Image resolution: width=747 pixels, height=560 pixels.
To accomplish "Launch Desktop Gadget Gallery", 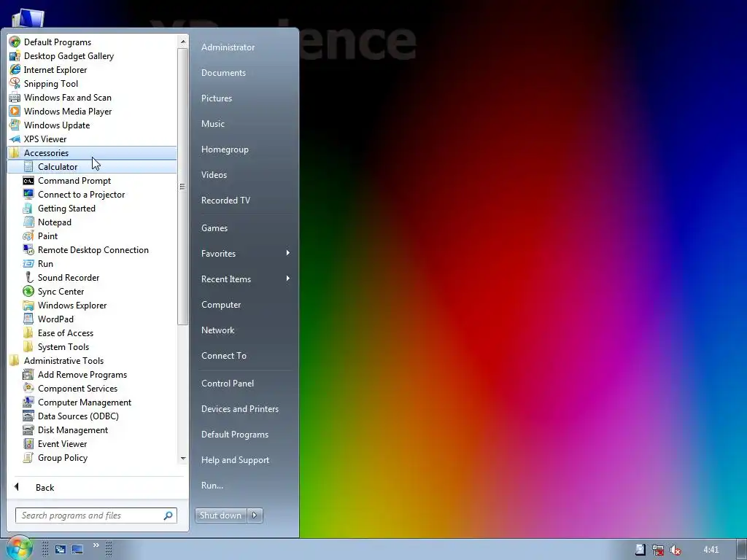I will coord(92,56).
